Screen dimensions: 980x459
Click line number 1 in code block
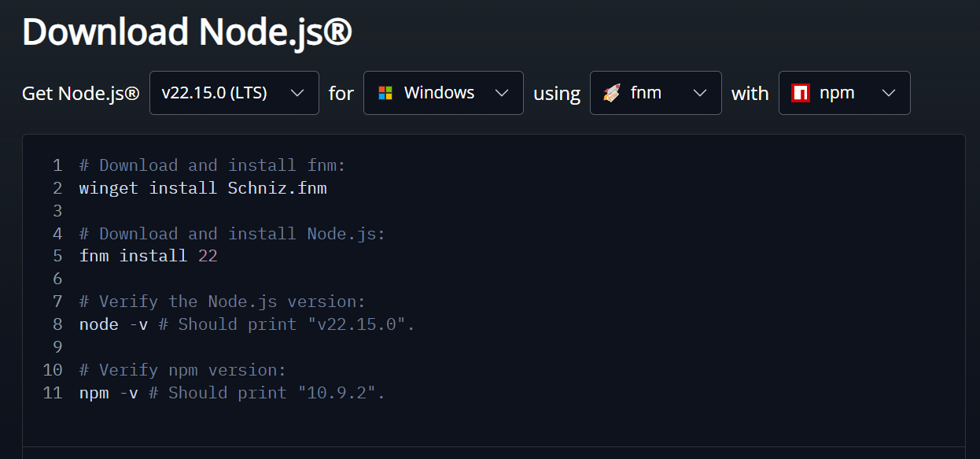pos(57,165)
